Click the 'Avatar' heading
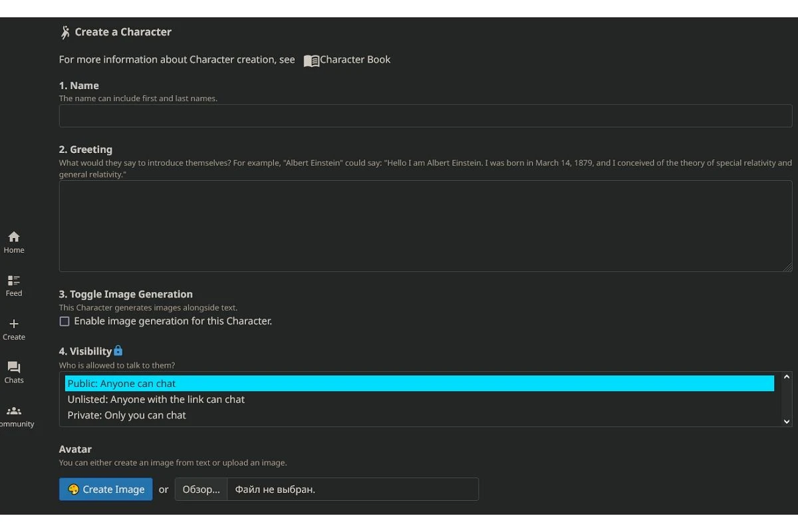798x532 pixels. 75,449
